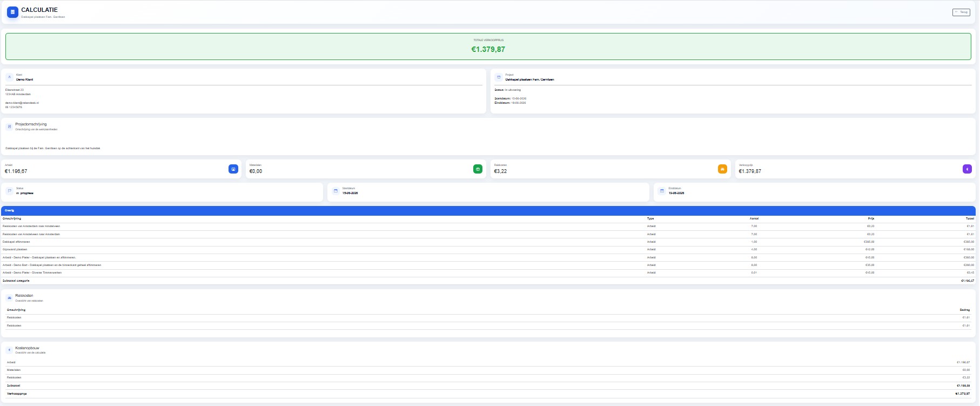980x406 pixels.
Task: Click the blue Calculatie logo icon
Action: [12, 12]
